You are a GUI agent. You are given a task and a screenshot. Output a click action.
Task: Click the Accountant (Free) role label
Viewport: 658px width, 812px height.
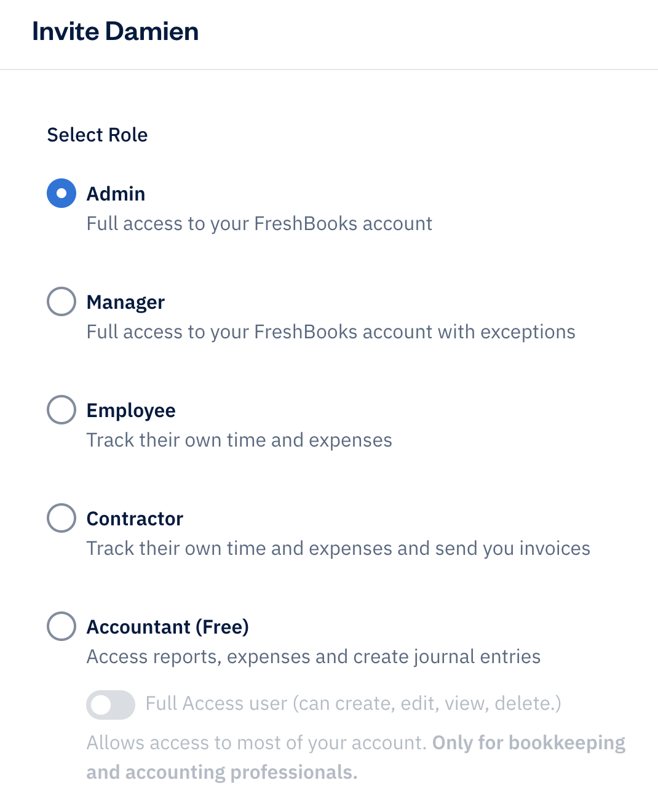pos(168,626)
